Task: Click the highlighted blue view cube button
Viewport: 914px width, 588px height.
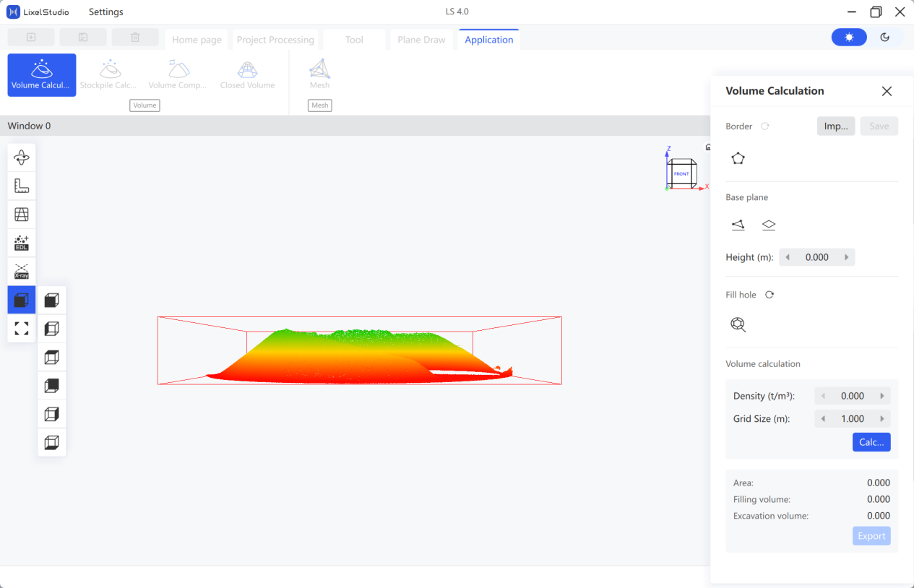Action: click(x=22, y=300)
